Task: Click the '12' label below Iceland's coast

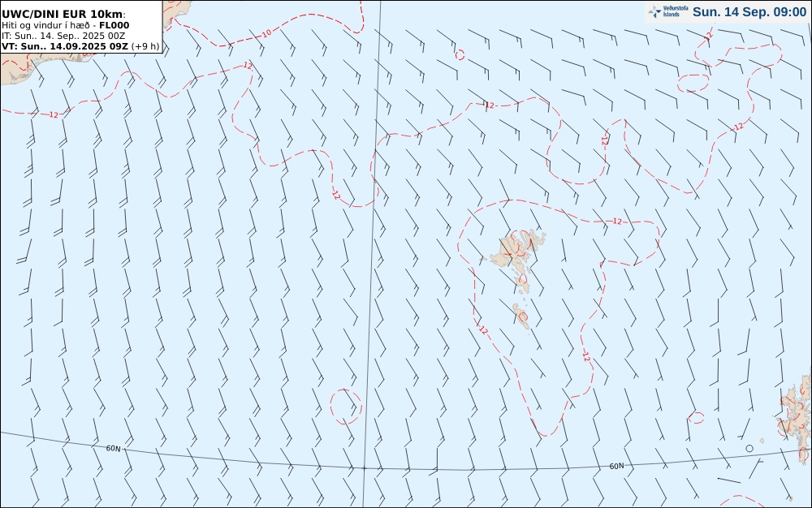Action: [54, 114]
